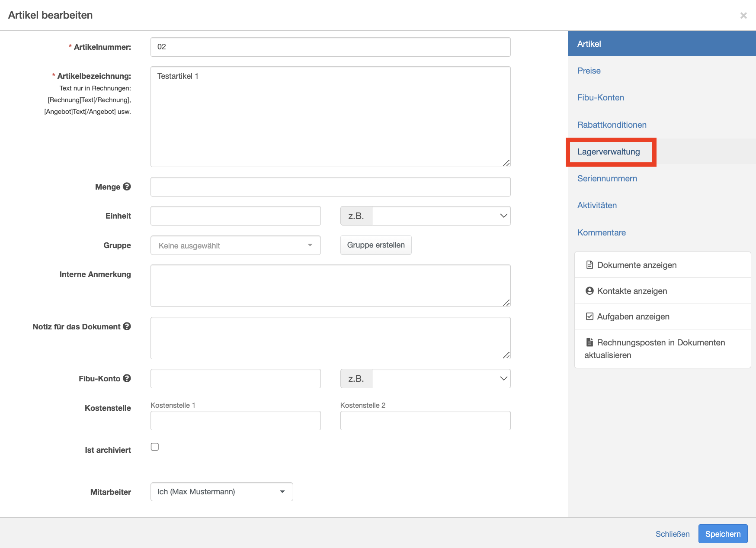The height and width of the screenshot is (548, 756).
Task: Open the Einheit z.B. dropdown
Action: point(441,216)
